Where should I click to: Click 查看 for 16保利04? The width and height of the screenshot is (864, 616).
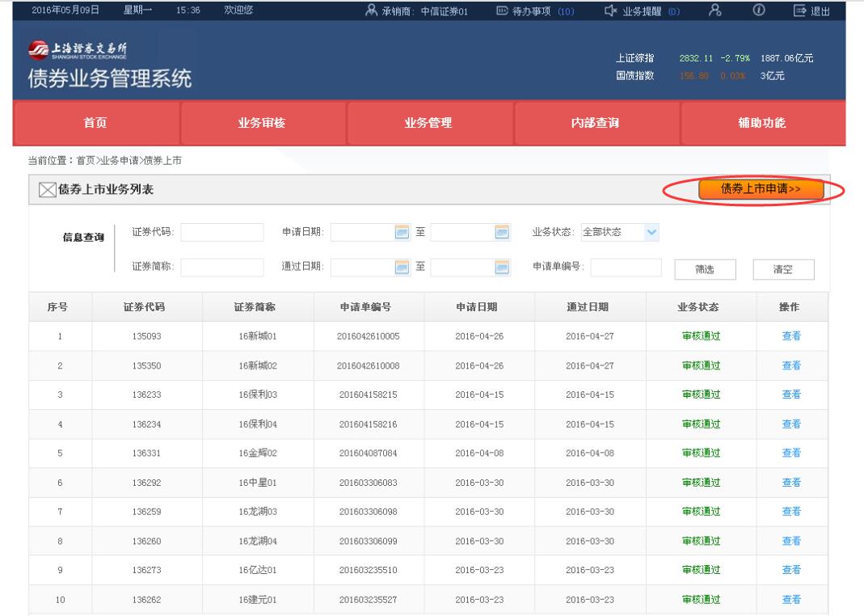791,424
